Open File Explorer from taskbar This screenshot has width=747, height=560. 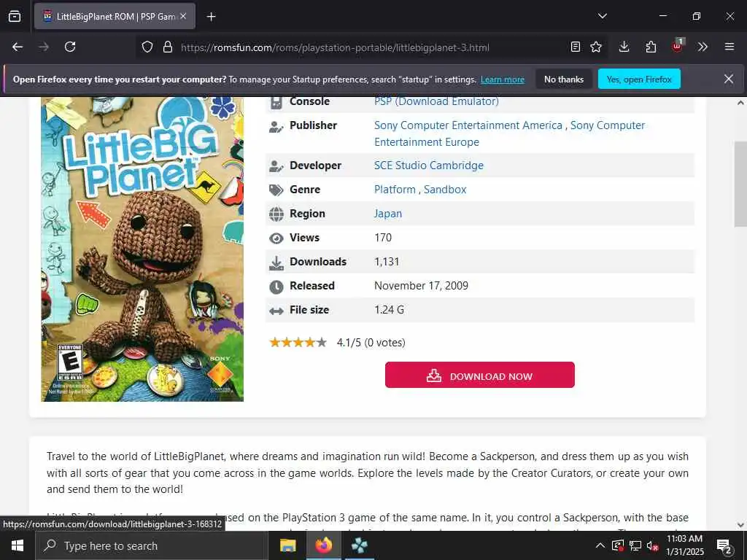[x=287, y=545]
